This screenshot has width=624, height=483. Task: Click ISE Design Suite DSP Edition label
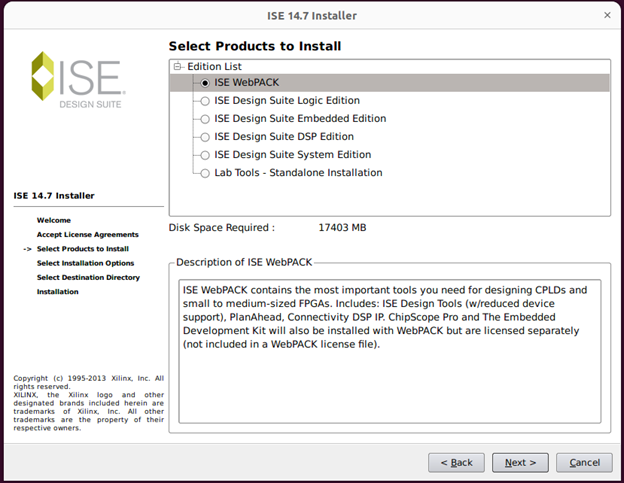(x=284, y=137)
